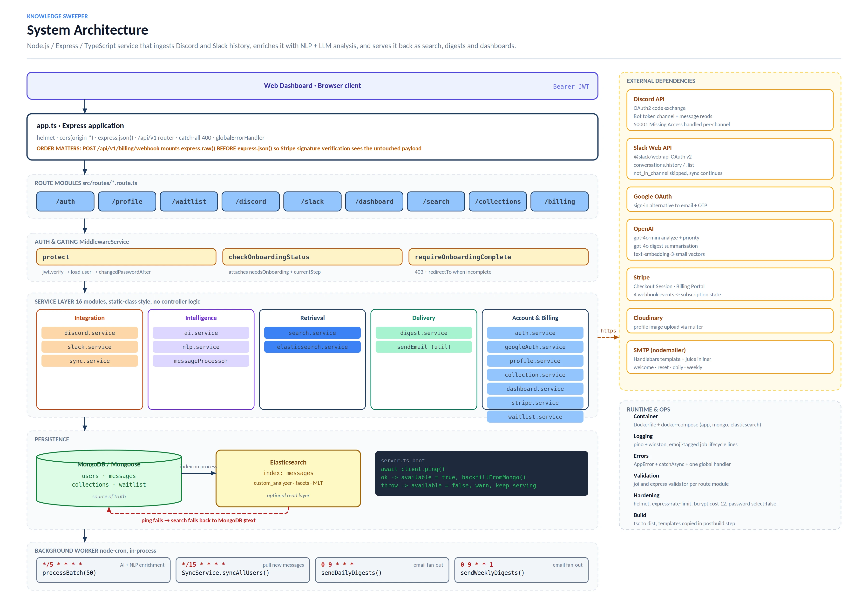Click messageProcessor in Intelligence group
The width and height of the screenshot is (868, 611).
tap(201, 361)
